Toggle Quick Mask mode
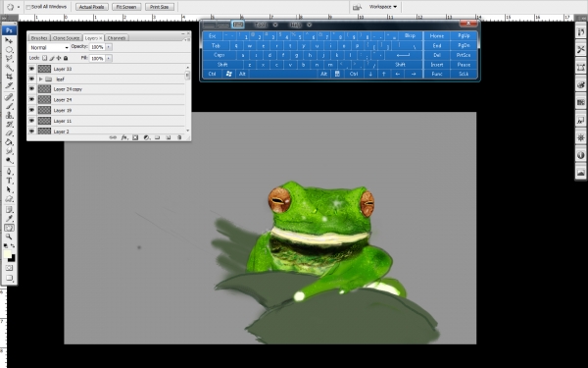Image resolution: width=588 pixels, height=368 pixels. coord(9,268)
